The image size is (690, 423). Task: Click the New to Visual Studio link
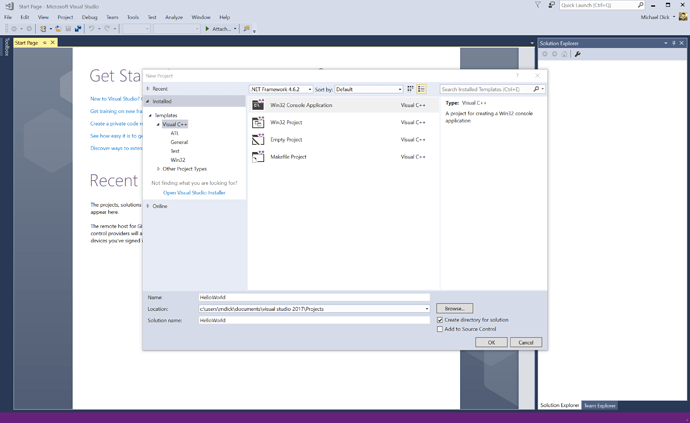click(116, 99)
